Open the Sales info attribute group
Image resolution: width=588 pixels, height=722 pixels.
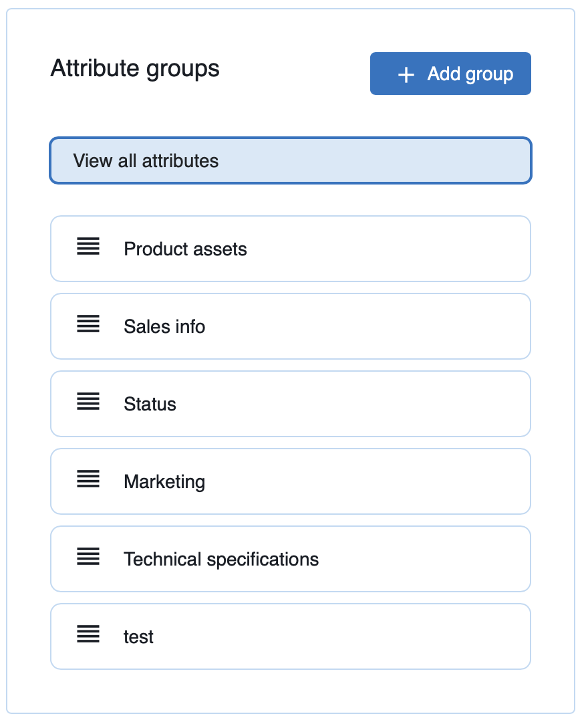point(290,326)
